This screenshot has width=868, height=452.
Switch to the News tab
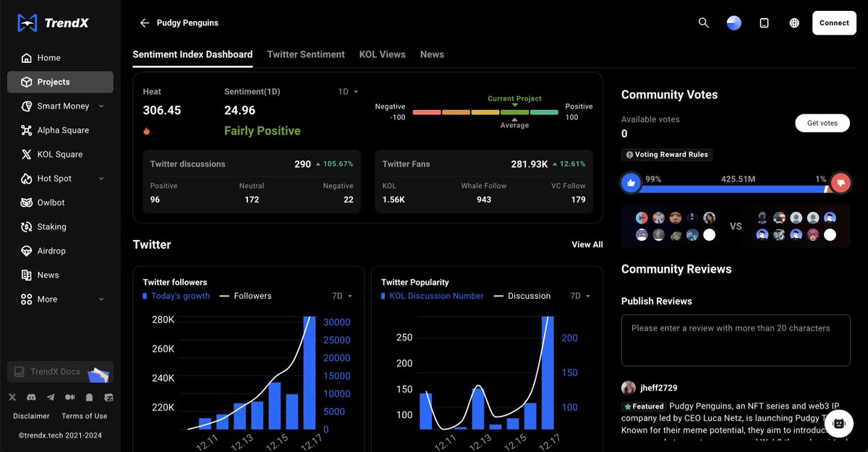tap(432, 54)
